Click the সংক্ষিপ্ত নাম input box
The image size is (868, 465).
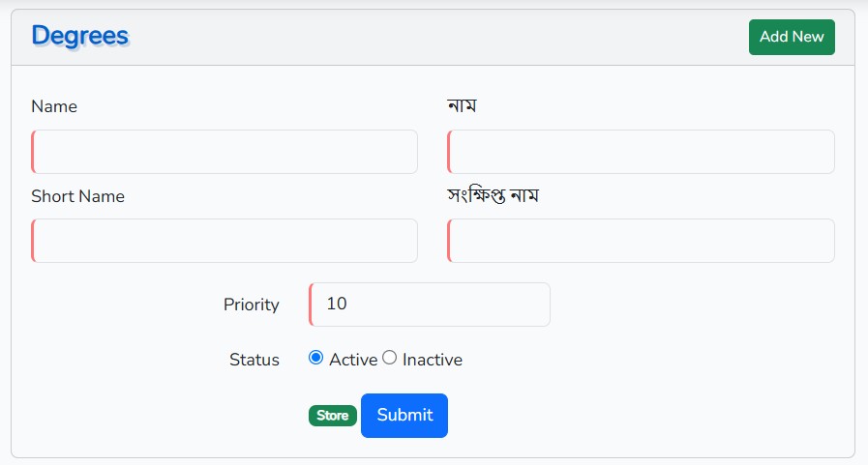tap(641, 241)
